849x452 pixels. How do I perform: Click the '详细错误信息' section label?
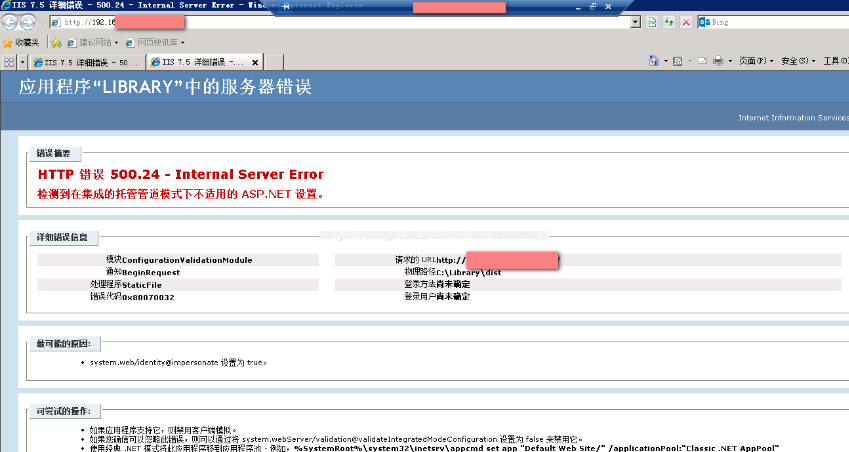62,237
